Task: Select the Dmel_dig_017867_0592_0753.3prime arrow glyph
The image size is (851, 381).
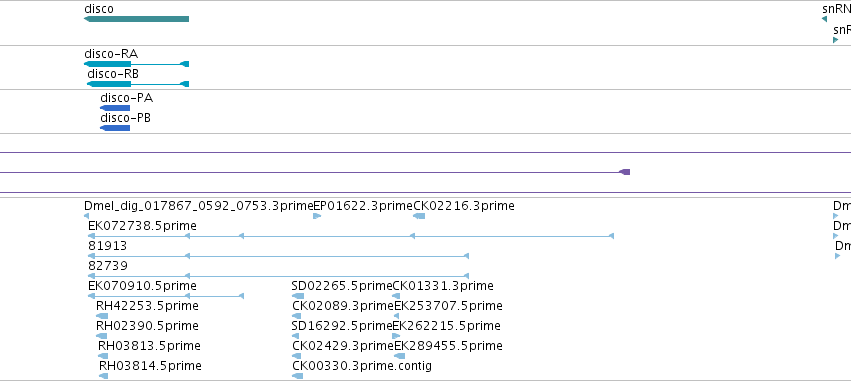Action: point(86,216)
